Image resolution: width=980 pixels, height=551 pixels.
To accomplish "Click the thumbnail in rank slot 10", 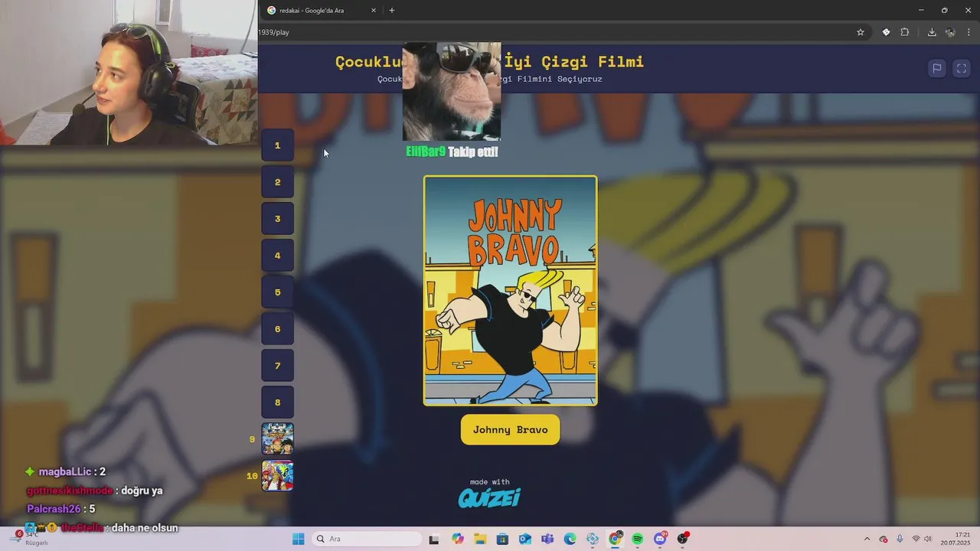I will (278, 476).
